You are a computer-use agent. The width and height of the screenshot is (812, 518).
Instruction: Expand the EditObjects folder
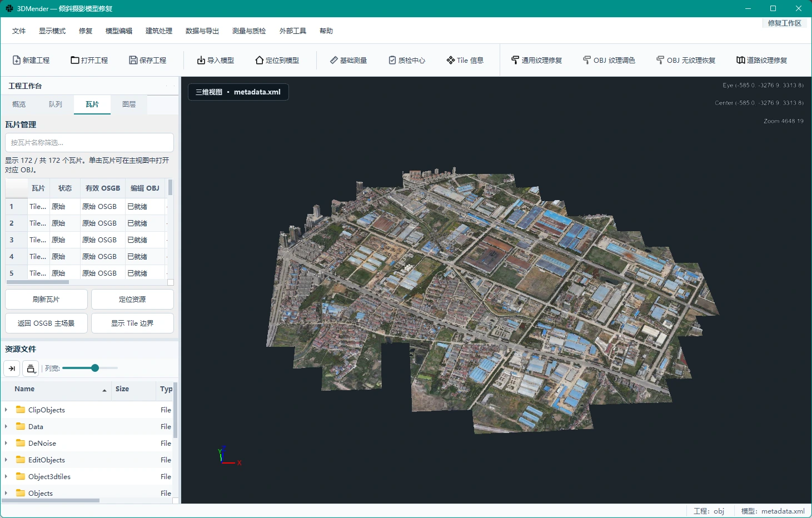6,460
